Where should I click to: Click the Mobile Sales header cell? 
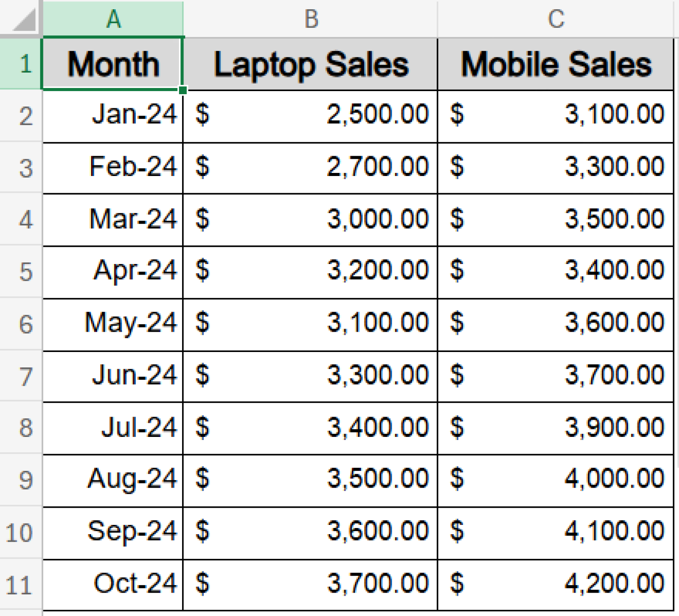[555, 64]
